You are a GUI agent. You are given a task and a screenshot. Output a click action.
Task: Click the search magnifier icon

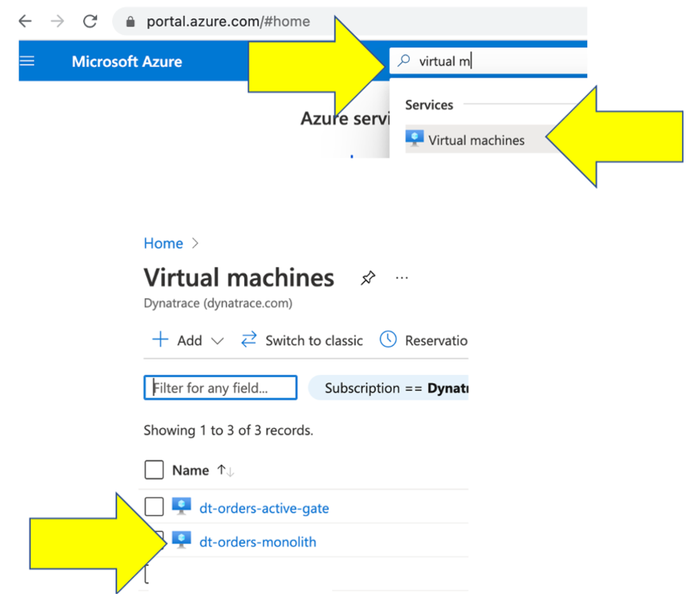(x=404, y=61)
